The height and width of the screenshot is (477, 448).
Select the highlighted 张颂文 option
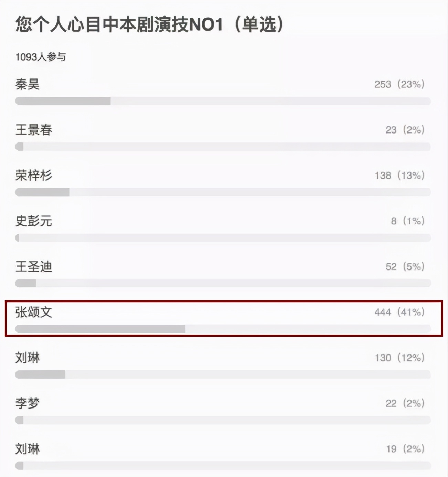click(224, 318)
